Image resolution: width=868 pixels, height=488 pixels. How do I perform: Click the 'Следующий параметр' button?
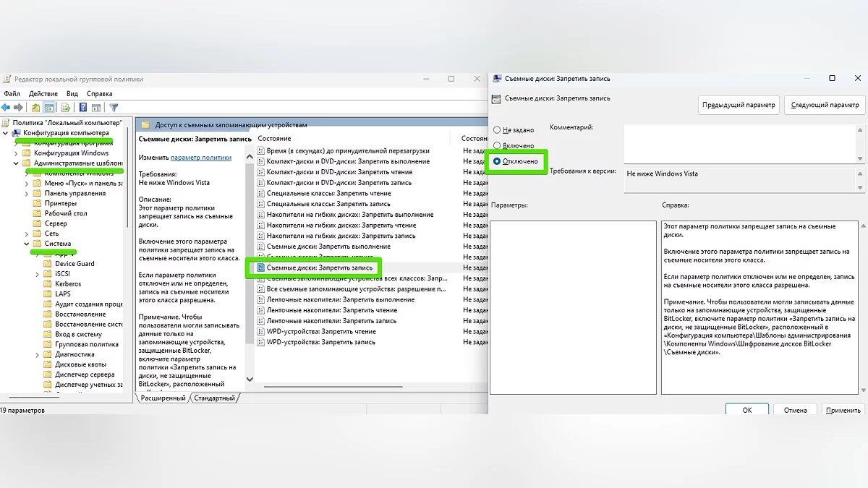pyautogui.click(x=825, y=105)
